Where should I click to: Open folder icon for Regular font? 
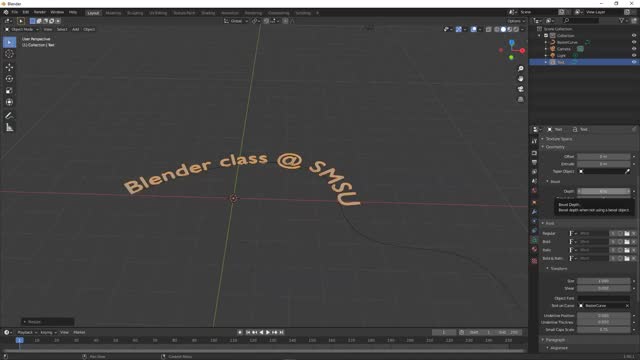(627, 233)
